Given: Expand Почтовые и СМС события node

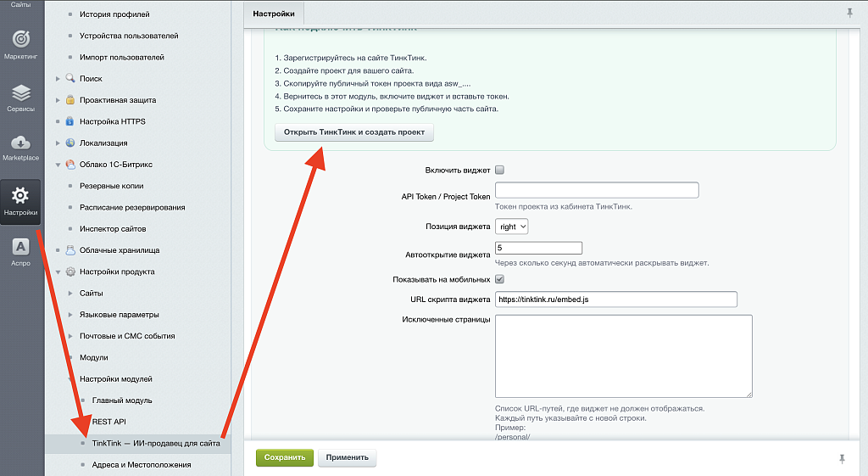Looking at the screenshot, I should coord(70,336).
